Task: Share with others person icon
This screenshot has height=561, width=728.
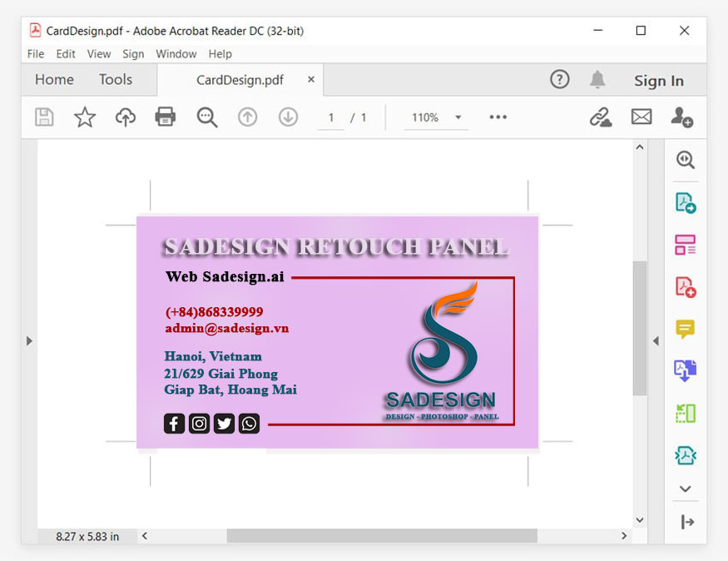Action: [x=681, y=117]
